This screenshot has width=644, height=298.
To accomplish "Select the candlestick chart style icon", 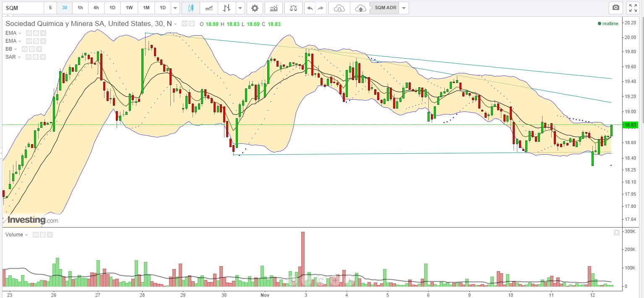I will (191, 8).
